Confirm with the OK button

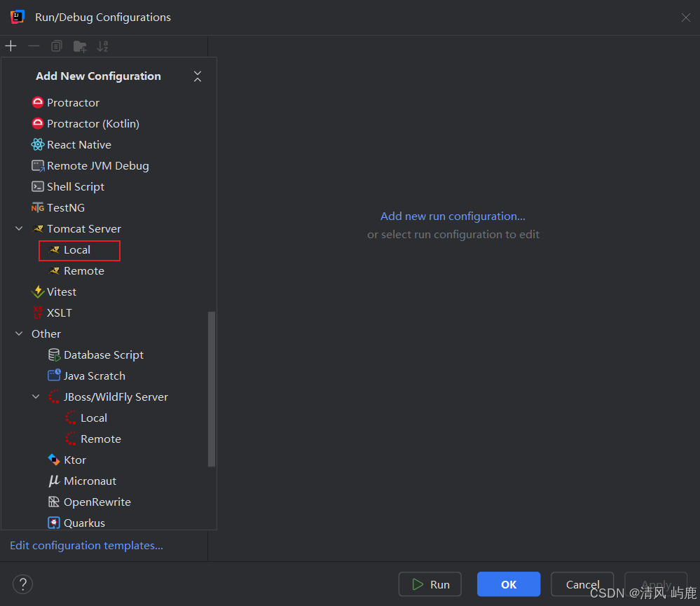tap(509, 584)
